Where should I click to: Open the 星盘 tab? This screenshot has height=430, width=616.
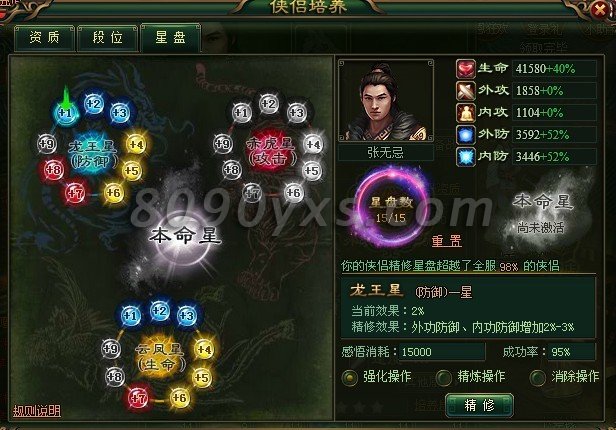(x=170, y=37)
